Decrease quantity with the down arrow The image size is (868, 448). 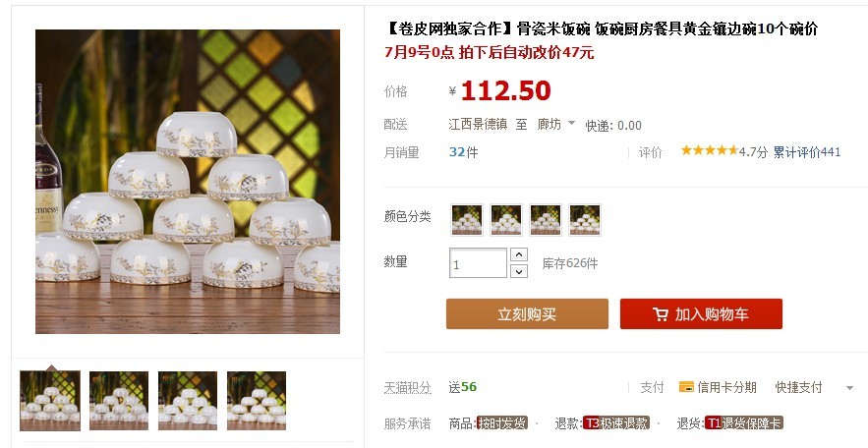point(519,271)
